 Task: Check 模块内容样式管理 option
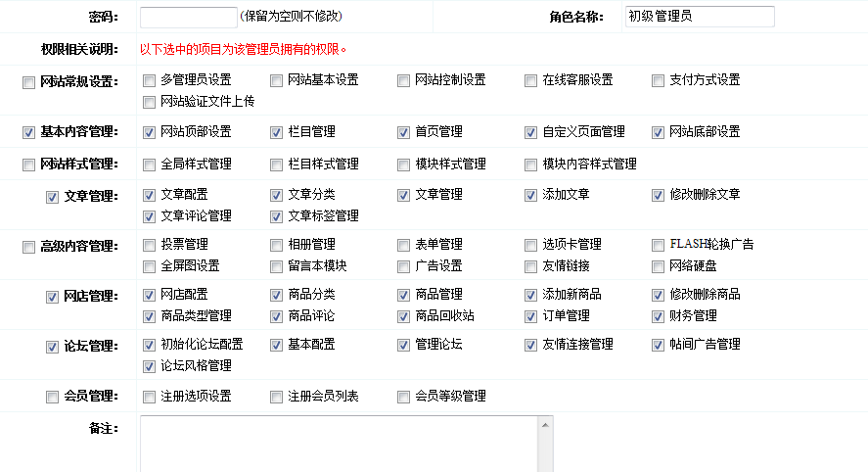click(x=530, y=165)
